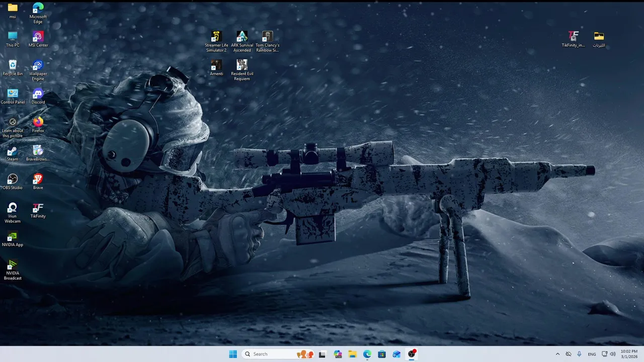The width and height of the screenshot is (644, 362).
Task: Select Streamer Life Simulator 2 icon
Action: [x=216, y=42]
